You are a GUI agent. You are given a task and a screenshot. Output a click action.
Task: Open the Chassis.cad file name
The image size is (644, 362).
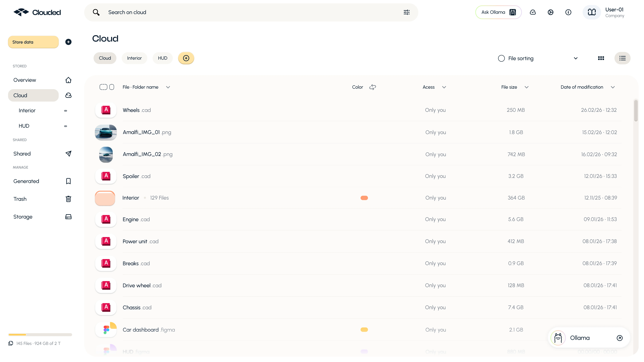pyautogui.click(x=137, y=308)
